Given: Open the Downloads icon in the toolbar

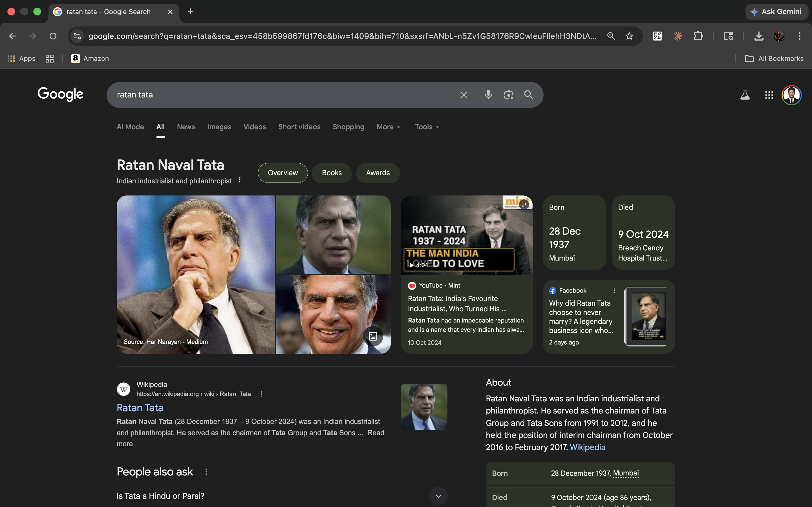Looking at the screenshot, I should 759,36.
